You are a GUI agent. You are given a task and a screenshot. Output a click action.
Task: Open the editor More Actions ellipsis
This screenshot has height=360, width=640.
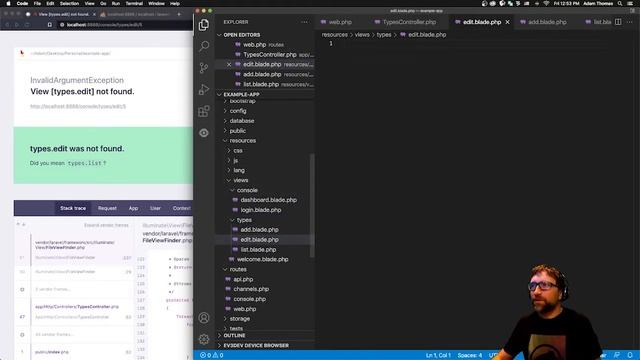coord(630,22)
